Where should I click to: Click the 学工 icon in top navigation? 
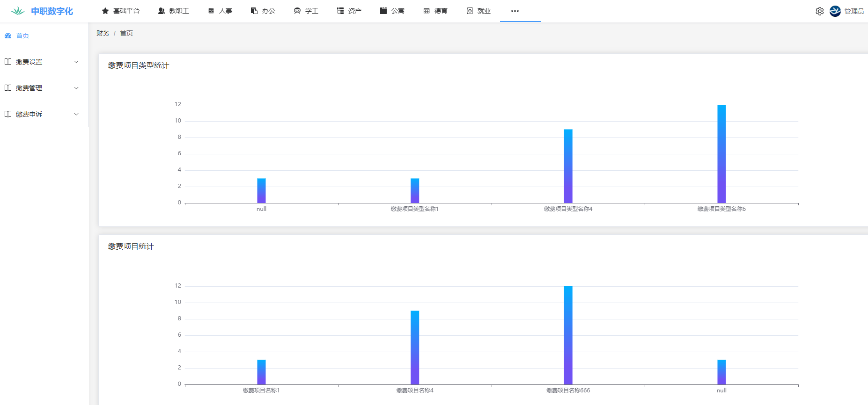point(297,11)
